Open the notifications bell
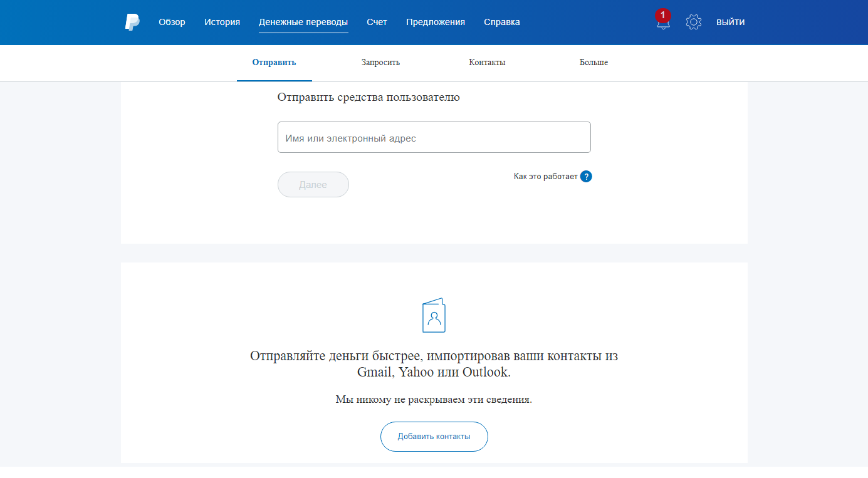This screenshot has width=868, height=478. (662, 24)
